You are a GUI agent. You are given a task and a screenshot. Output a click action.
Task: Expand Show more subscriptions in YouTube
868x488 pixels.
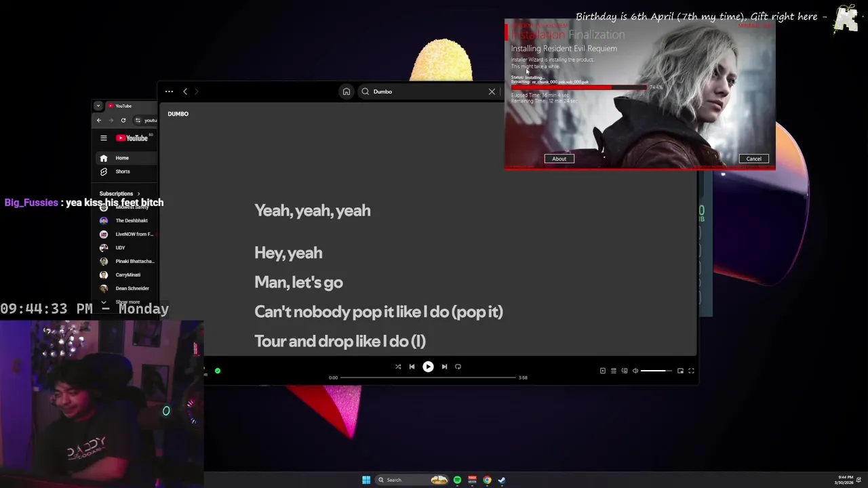click(x=126, y=302)
